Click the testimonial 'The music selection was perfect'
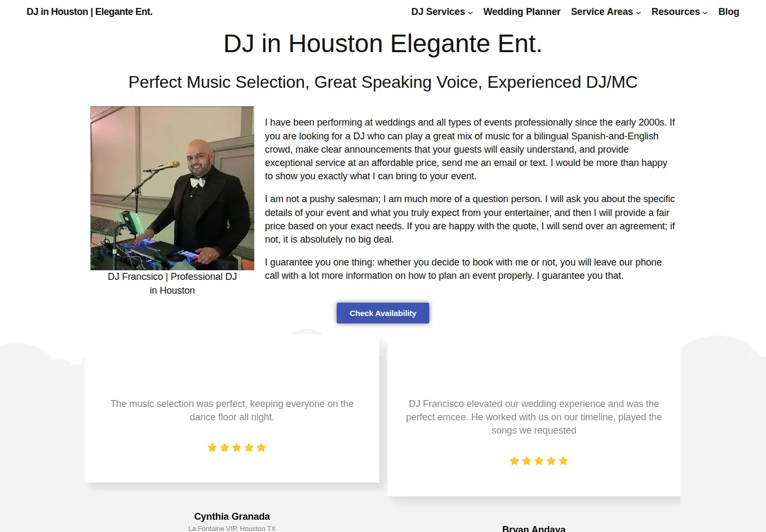Image resolution: width=766 pixels, height=532 pixels. click(x=232, y=411)
